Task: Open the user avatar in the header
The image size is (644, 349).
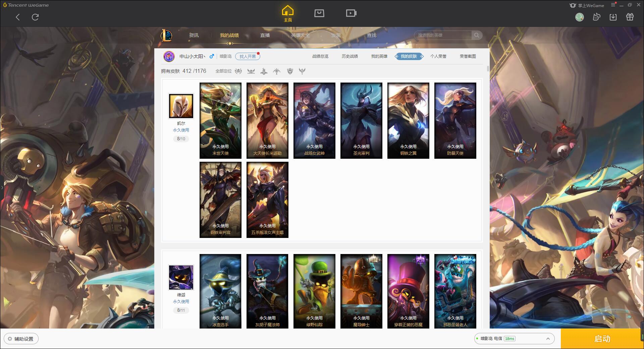Action: pos(580,17)
